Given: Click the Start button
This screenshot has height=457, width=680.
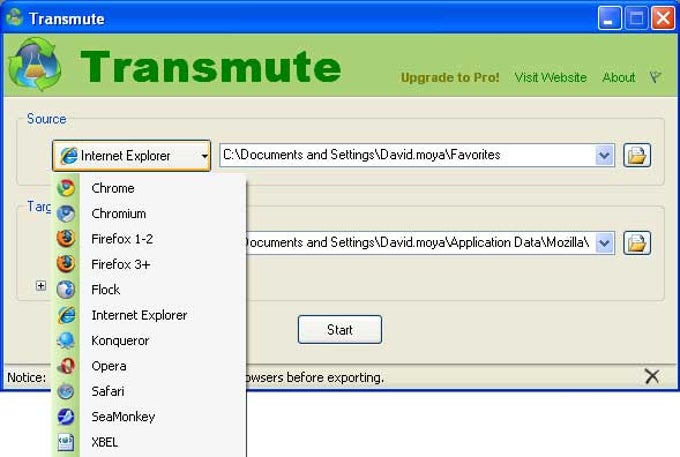Looking at the screenshot, I should click(340, 330).
